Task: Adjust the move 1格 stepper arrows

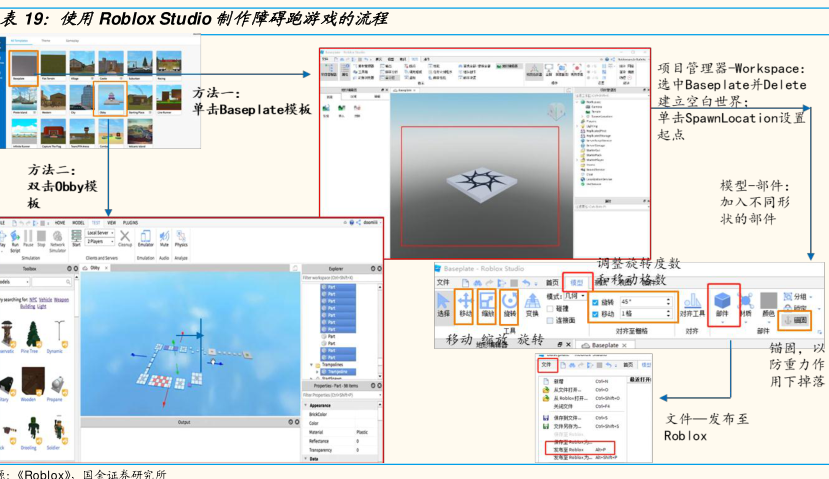Action: pyautogui.click(x=668, y=314)
